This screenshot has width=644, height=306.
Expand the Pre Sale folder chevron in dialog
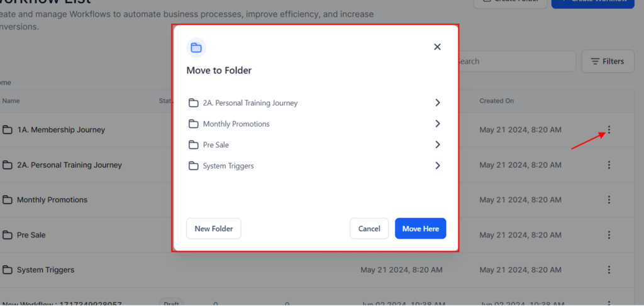(438, 145)
